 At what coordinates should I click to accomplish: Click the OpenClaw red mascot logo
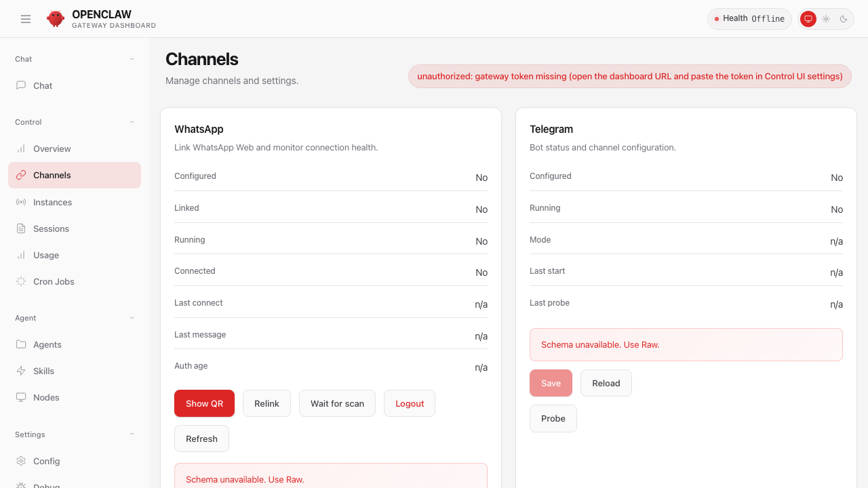click(x=56, y=19)
